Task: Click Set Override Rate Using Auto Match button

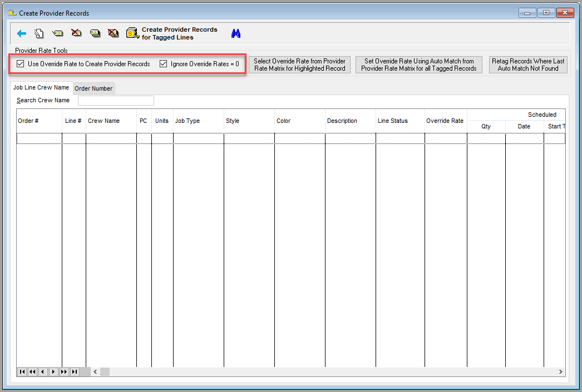Action: (x=418, y=64)
